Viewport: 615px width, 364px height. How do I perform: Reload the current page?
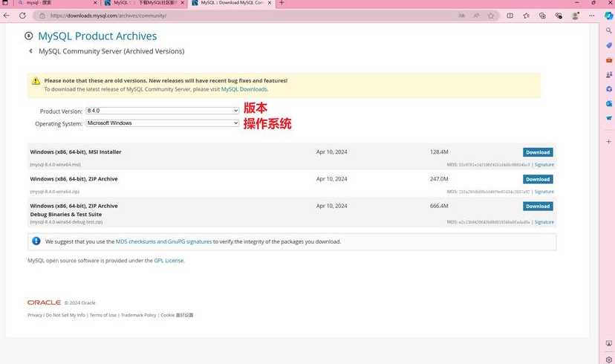click(22, 16)
